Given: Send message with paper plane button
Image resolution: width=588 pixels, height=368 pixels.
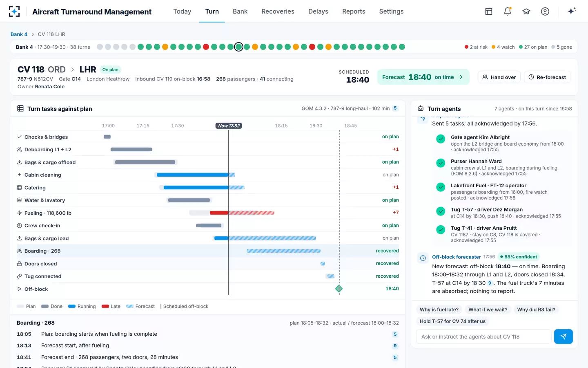Looking at the screenshot, I should (563, 337).
